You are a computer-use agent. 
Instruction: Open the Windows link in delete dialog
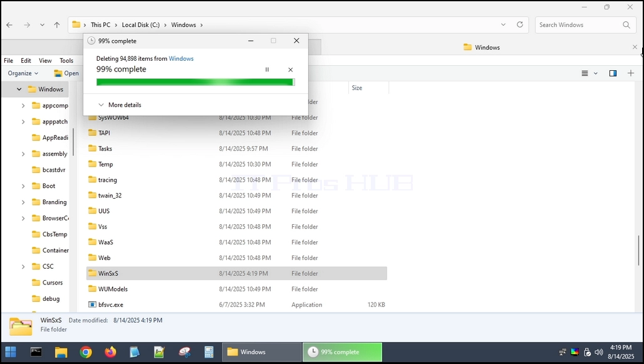181,59
